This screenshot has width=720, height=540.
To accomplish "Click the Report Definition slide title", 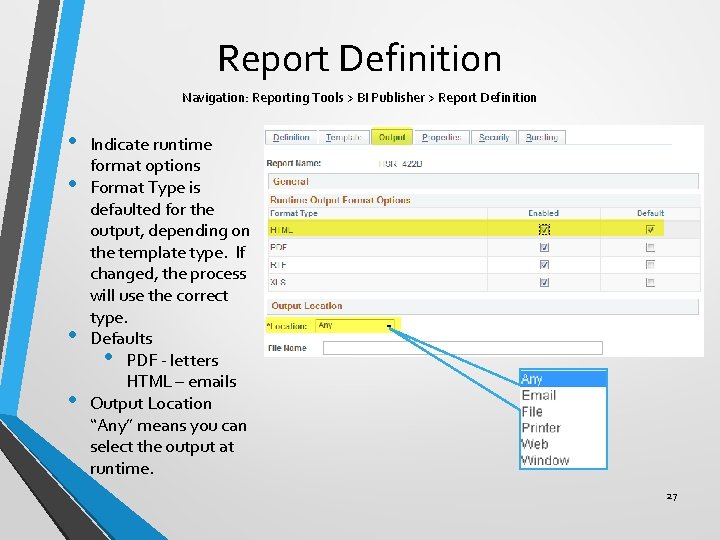I will click(360, 59).
